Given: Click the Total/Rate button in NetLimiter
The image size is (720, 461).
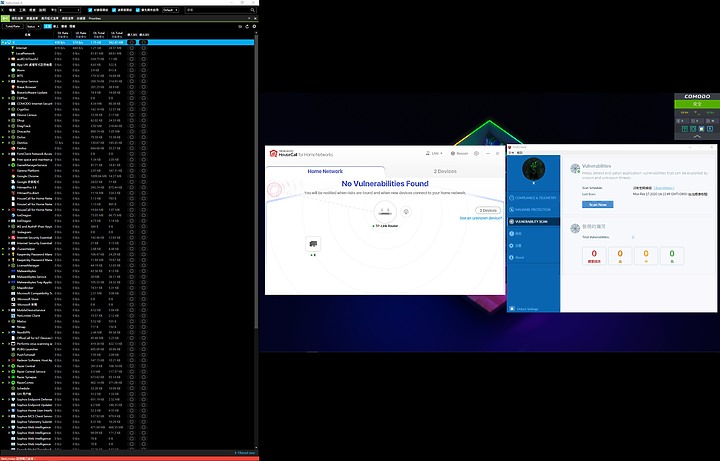Looking at the screenshot, I should tap(12, 27).
